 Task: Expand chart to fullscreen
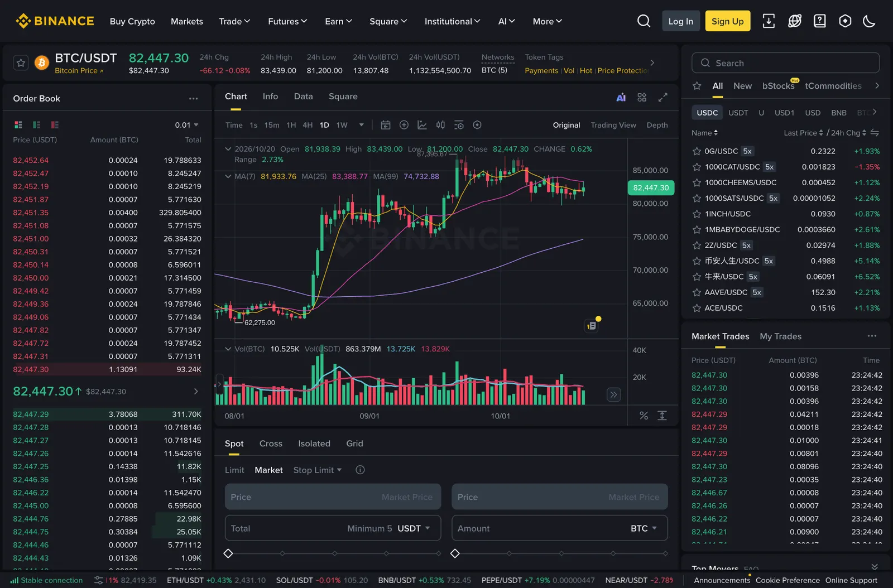click(662, 97)
